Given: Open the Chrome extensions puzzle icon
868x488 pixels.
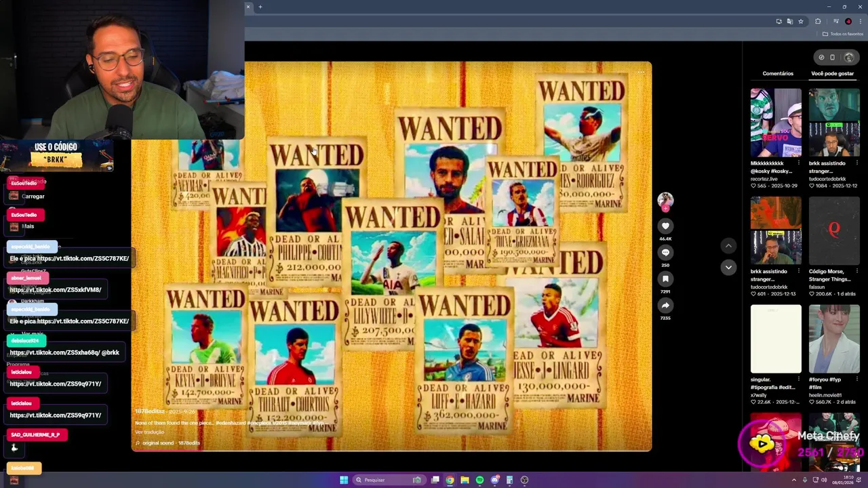Looking at the screenshot, I should (818, 21).
